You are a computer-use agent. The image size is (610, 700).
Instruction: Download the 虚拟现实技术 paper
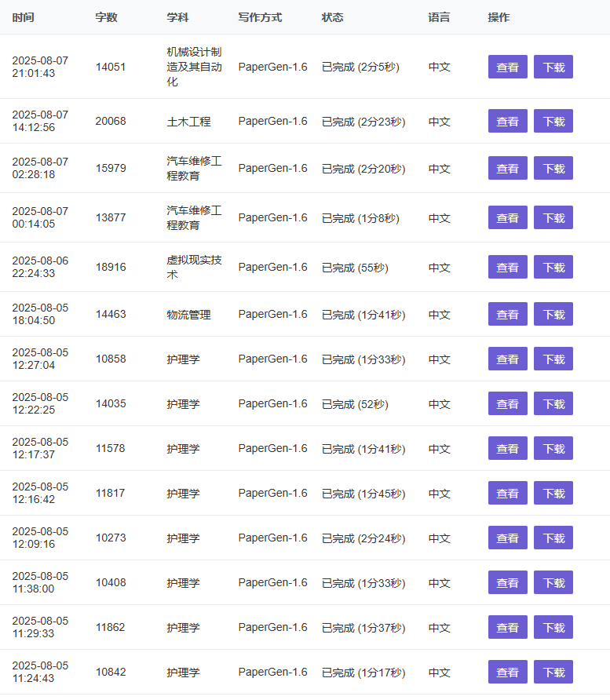[x=553, y=267]
